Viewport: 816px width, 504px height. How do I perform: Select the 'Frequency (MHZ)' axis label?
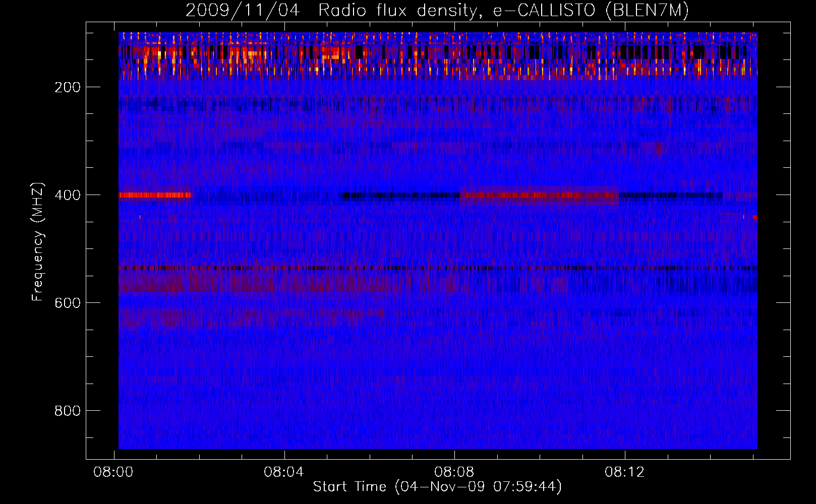pos(38,242)
